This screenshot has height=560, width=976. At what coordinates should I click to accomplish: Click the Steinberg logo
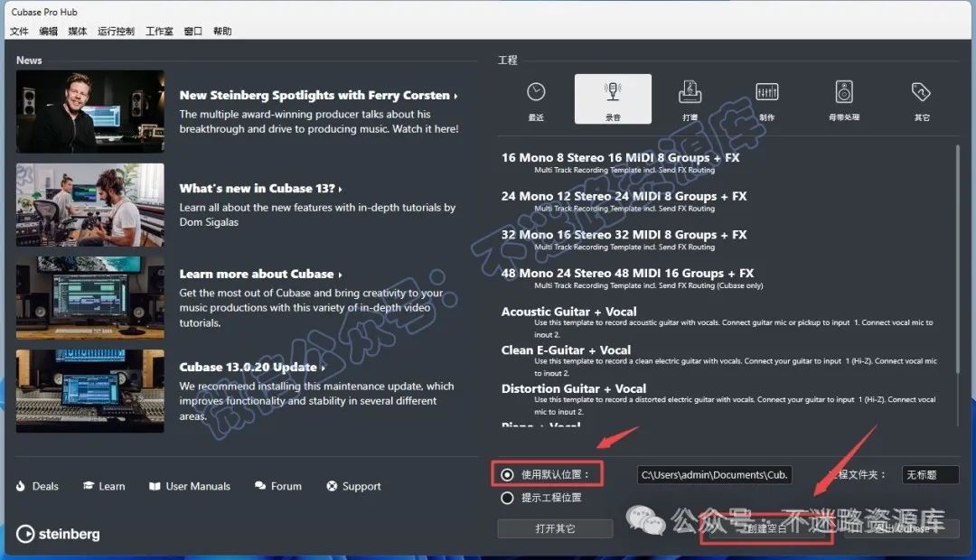[x=58, y=534]
